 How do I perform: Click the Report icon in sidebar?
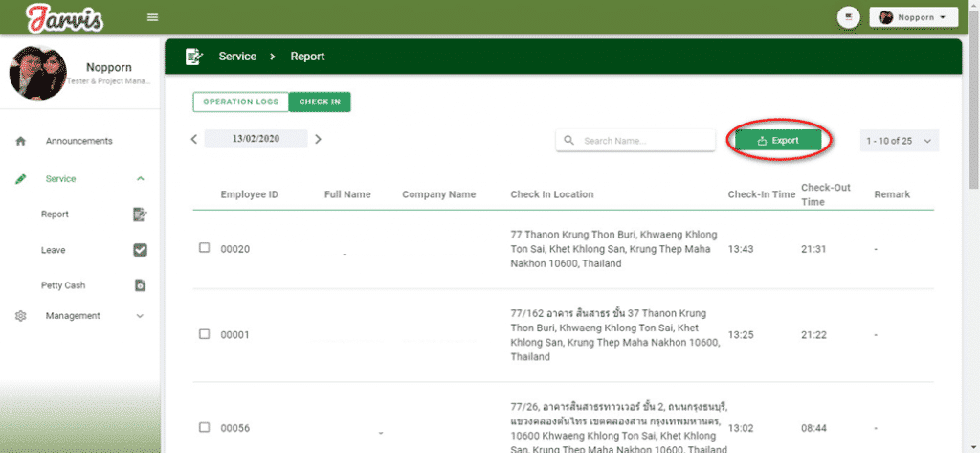click(140, 215)
